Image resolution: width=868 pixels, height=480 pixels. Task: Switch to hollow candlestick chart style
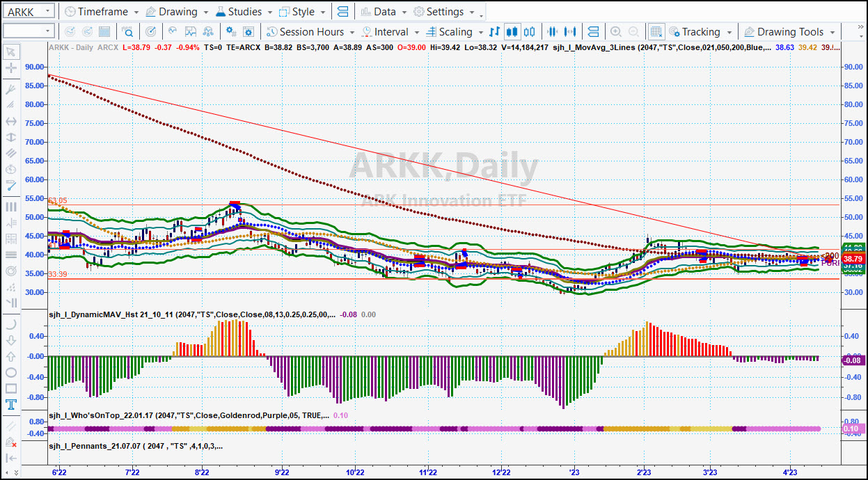click(x=530, y=31)
